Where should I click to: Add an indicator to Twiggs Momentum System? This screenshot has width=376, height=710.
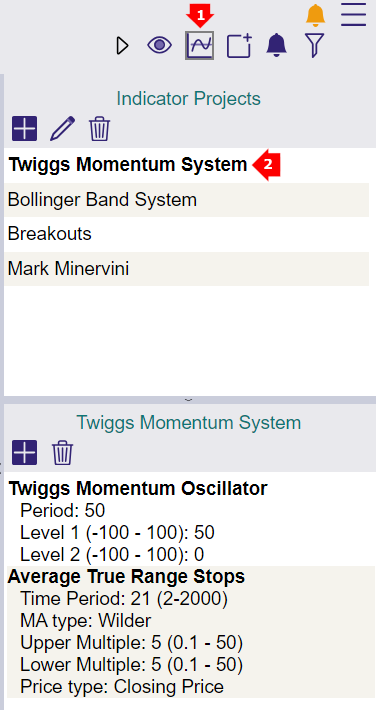coord(24,452)
